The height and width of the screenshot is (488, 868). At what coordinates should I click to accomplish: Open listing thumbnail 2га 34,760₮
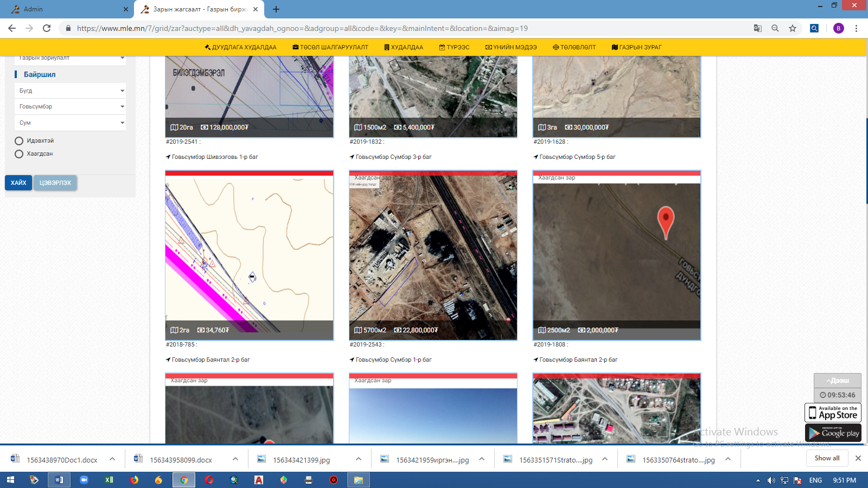[250, 255]
